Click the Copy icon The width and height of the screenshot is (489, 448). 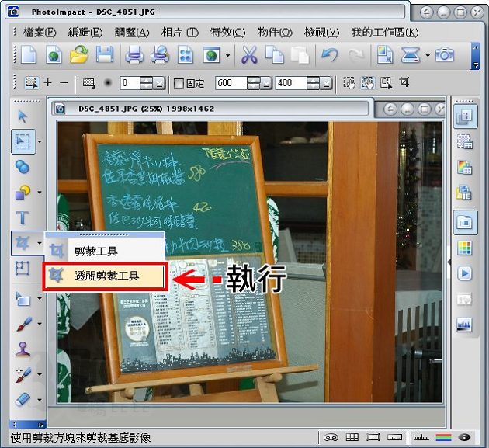click(275, 56)
